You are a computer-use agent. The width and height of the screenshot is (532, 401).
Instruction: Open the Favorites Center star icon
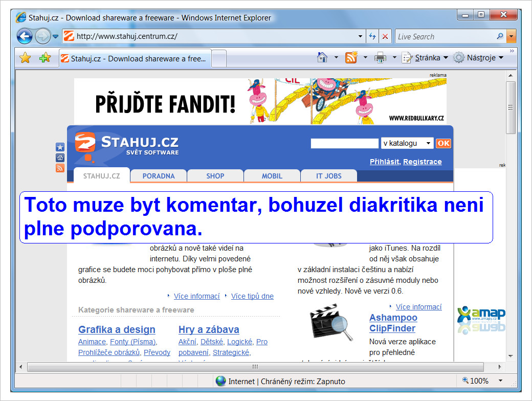pyautogui.click(x=25, y=58)
